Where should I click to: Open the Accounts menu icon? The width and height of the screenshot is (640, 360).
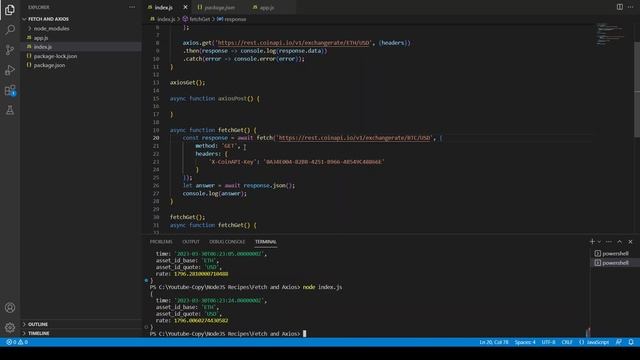(x=10, y=307)
